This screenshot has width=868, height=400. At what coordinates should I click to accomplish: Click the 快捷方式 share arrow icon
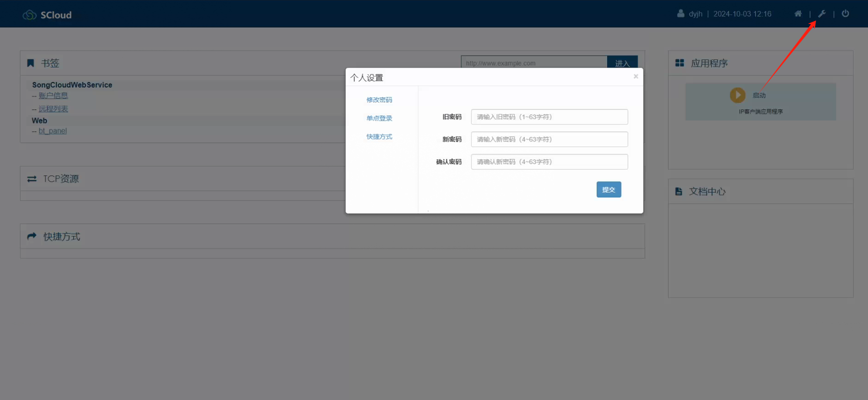click(32, 236)
